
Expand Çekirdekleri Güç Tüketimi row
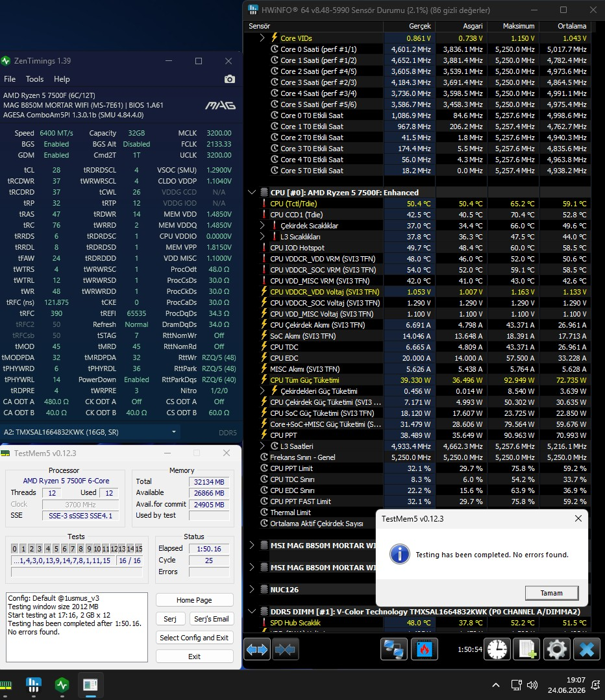point(262,391)
